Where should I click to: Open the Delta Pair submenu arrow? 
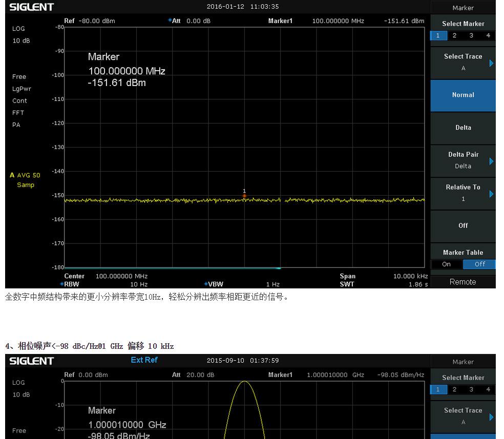click(x=492, y=161)
